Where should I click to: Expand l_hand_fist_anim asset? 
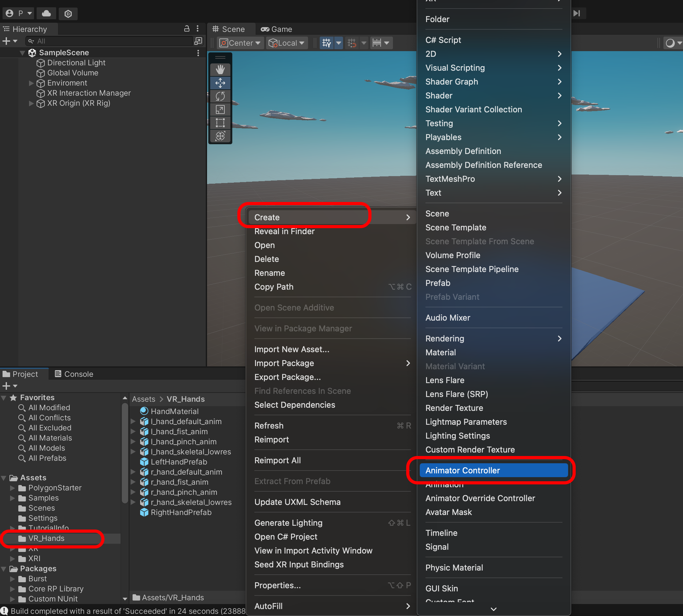tap(133, 431)
